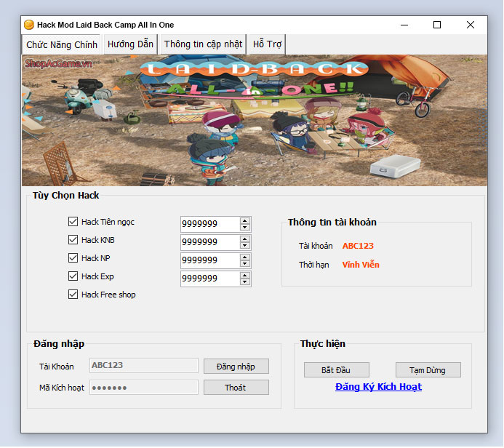Uncheck Hack Free shop
Screen dimensions: 504x448
pos(73,295)
